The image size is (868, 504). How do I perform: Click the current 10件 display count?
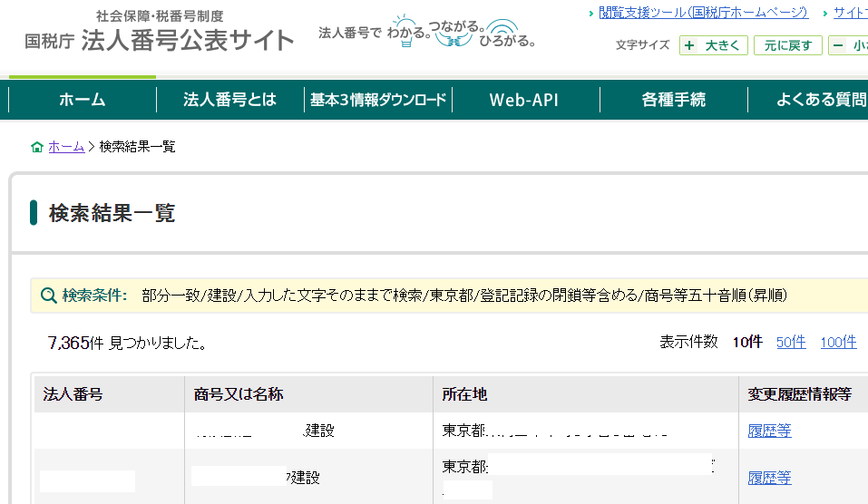click(x=747, y=343)
